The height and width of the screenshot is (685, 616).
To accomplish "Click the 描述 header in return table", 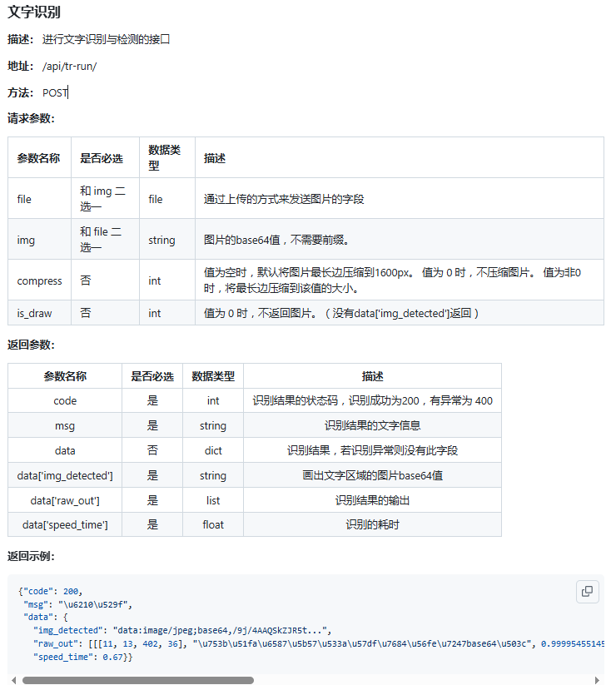I will click(x=372, y=376).
